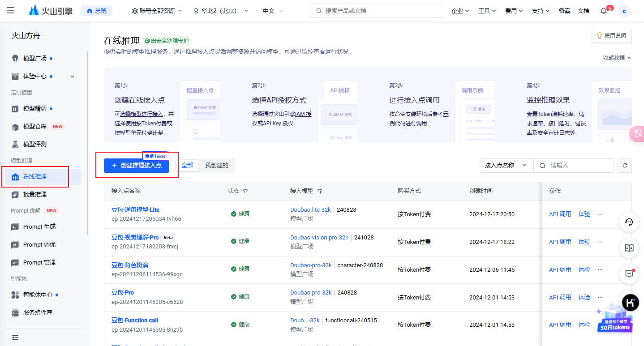Click the 体验中心 sidebar icon
Screen dimensions: 644x346
[x=15, y=76]
